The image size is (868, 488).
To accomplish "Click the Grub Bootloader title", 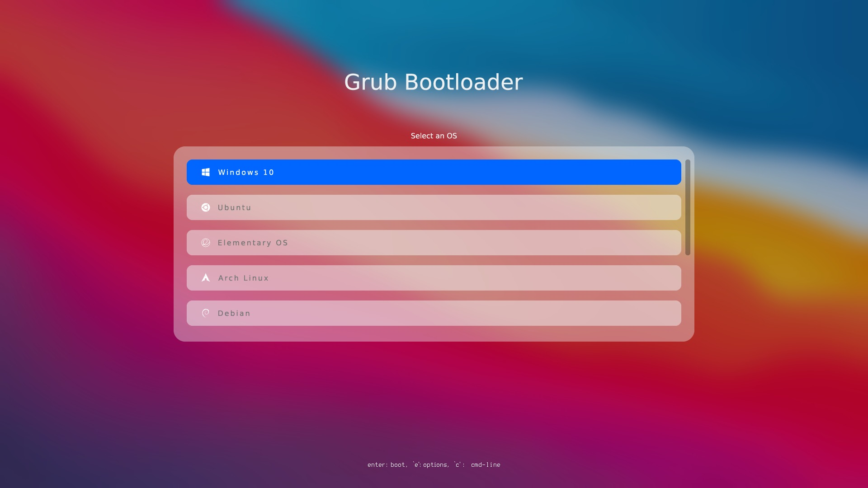I will point(434,82).
